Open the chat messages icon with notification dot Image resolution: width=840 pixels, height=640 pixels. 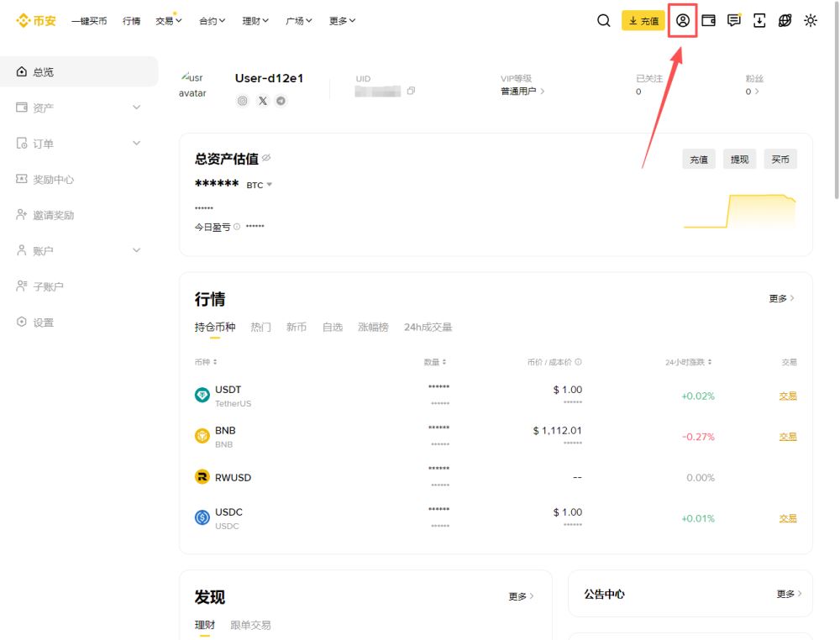734,20
